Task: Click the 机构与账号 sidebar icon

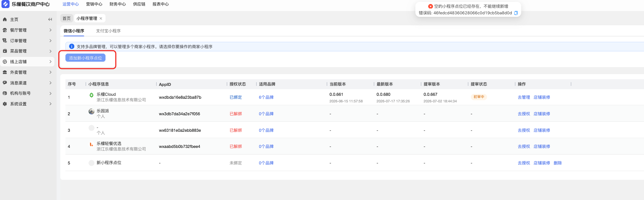Action: point(5,93)
